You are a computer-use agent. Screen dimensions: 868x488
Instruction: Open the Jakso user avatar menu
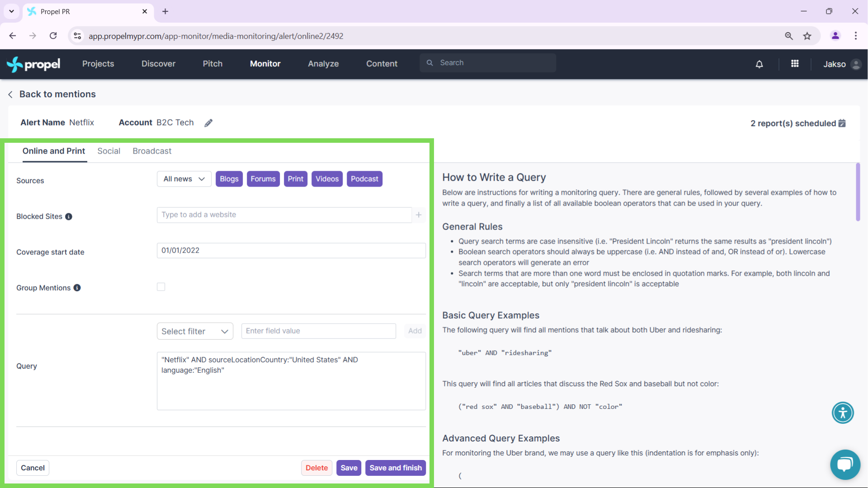click(x=856, y=64)
